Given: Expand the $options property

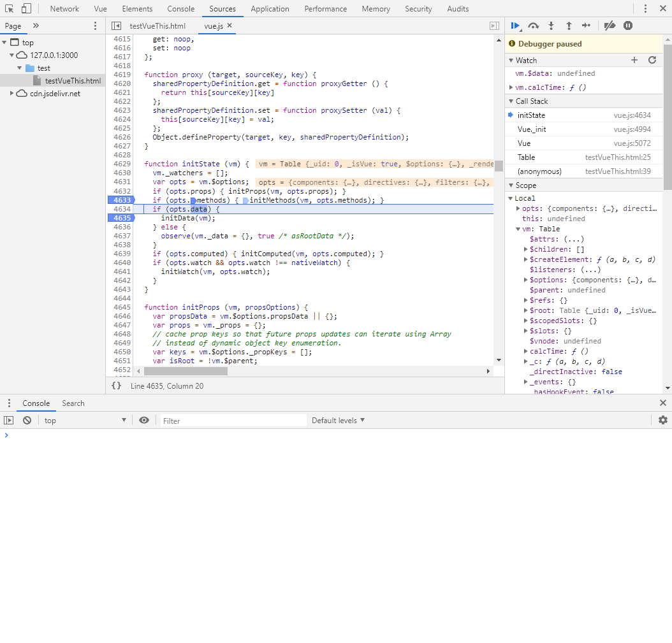Looking at the screenshot, I should point(526,280).
